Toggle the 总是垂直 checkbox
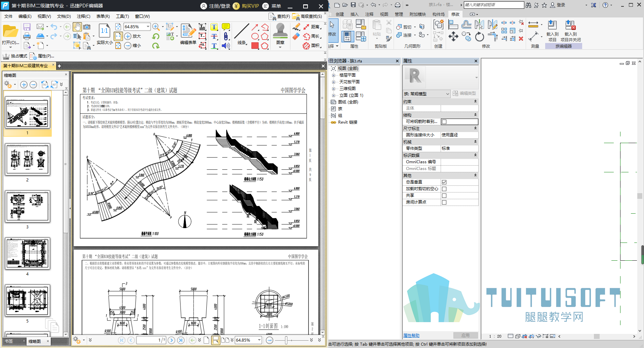Image resolution: width=644 pixels, height=348 pixels. click(x=444, y=182)
